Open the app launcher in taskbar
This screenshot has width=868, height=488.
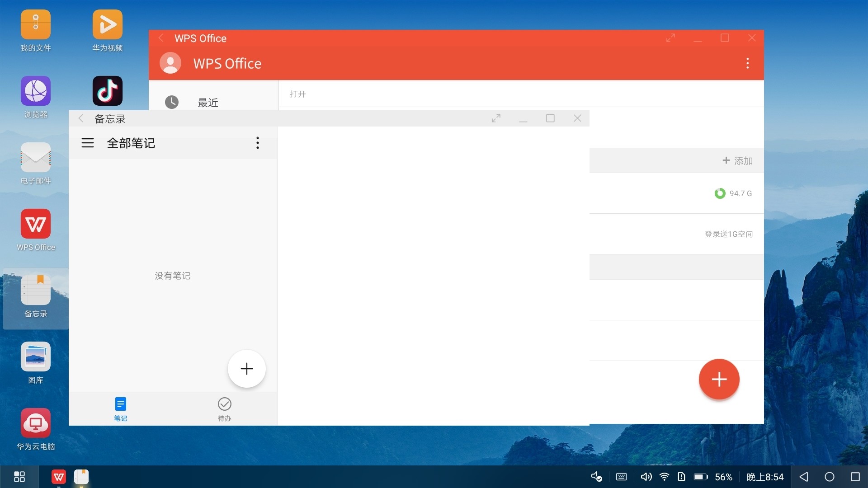click(x=19, y=477)
